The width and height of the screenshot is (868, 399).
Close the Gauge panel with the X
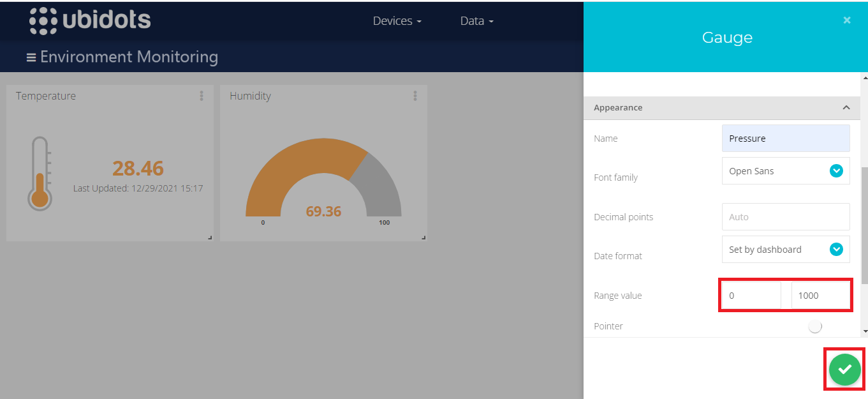tap(847, 20)
